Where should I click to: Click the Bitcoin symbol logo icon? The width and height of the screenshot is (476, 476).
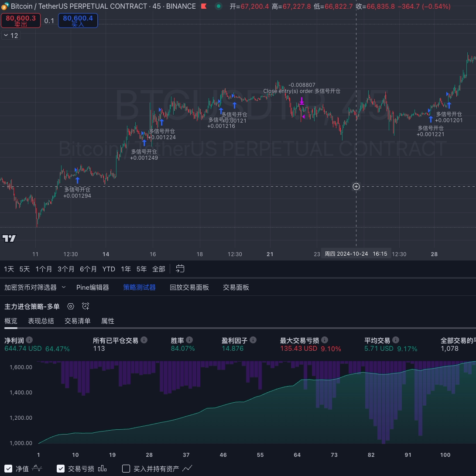(x=4, y=6)
